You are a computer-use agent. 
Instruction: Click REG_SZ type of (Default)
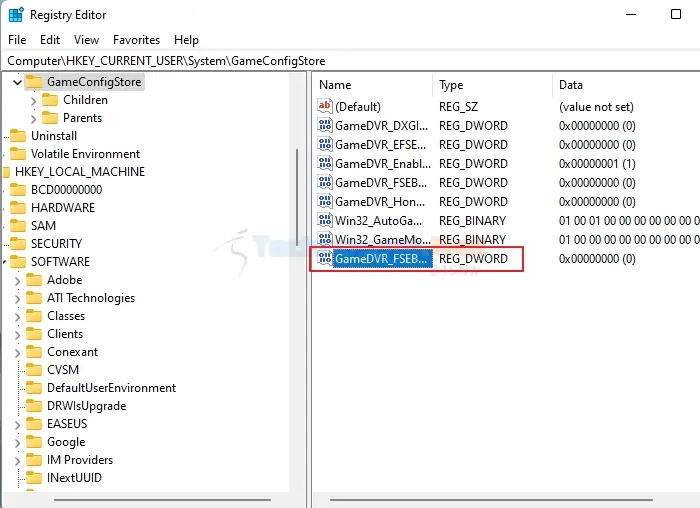(458, 107)
